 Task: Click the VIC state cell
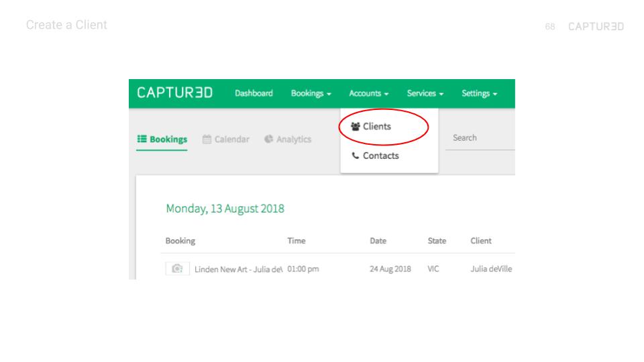click(x=433, y=269)
